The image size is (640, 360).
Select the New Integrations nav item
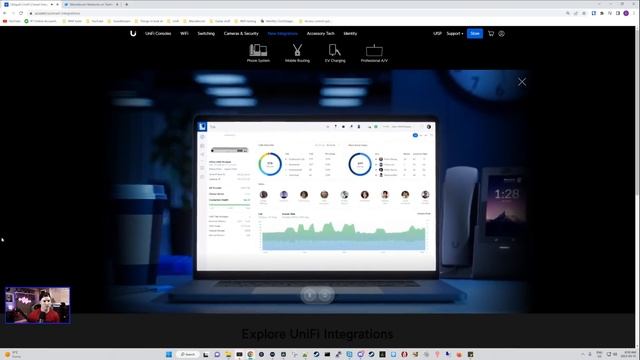point(282,33)
